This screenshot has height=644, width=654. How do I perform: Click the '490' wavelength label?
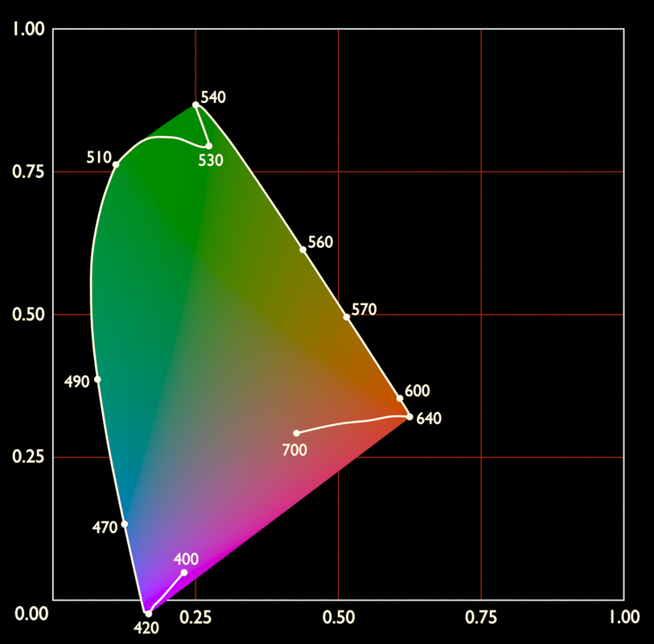76,382
